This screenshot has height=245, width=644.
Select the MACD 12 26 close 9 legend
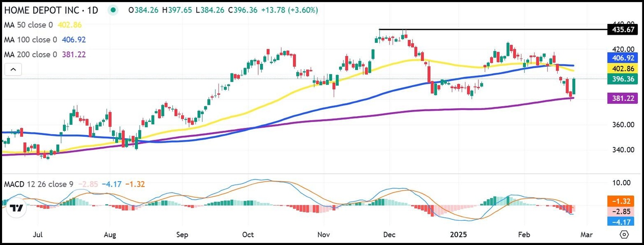(x=39, y=184)
